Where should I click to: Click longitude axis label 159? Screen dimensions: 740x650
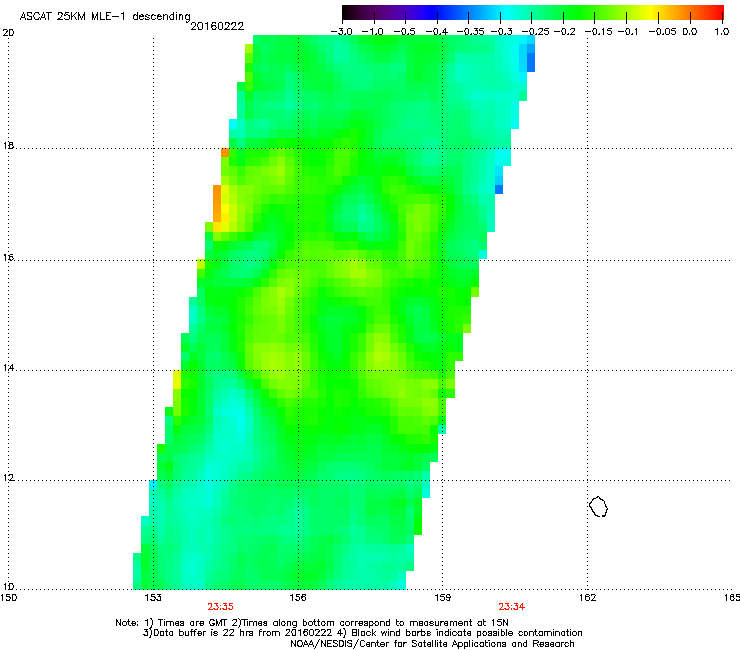(443, 598)
